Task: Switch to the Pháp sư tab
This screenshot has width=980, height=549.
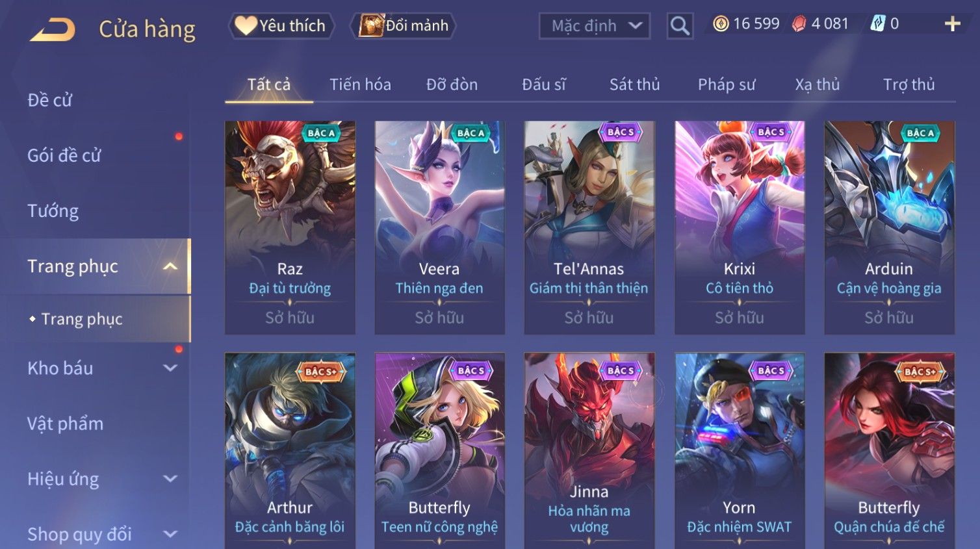Action: pos(727,84)
